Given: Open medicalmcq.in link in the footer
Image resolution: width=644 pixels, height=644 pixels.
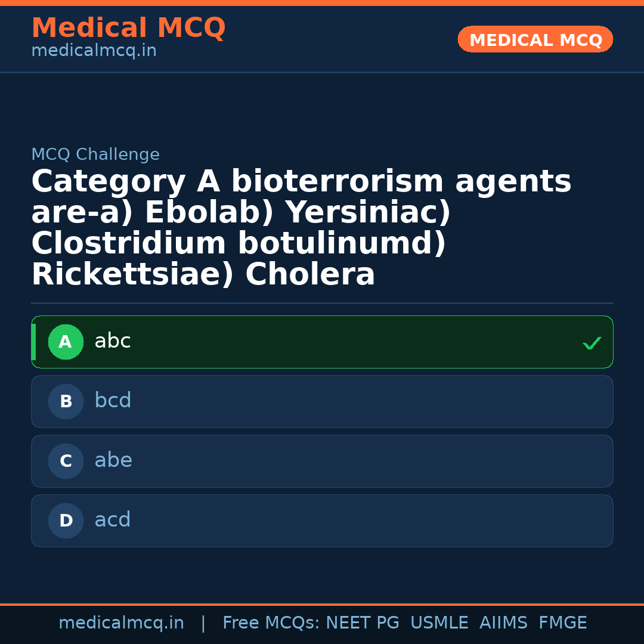Looking at the screenshot, I should (x=121, y=623).
